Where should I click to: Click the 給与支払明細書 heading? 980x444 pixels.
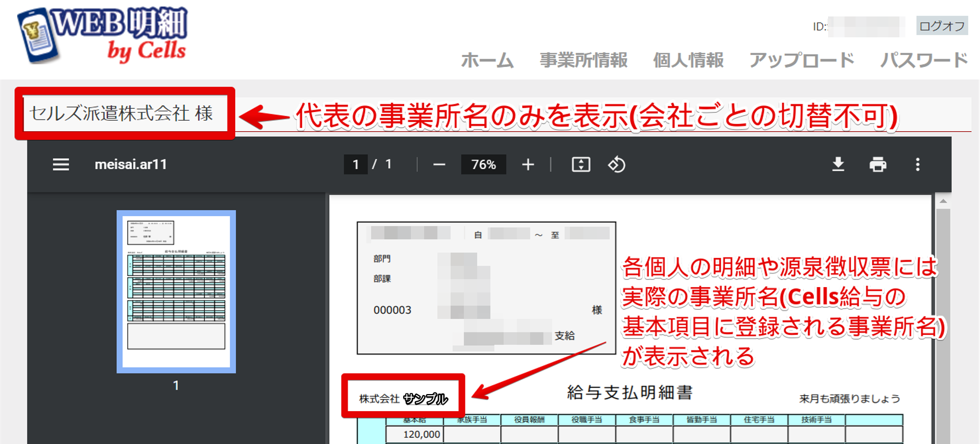point(630,392)
